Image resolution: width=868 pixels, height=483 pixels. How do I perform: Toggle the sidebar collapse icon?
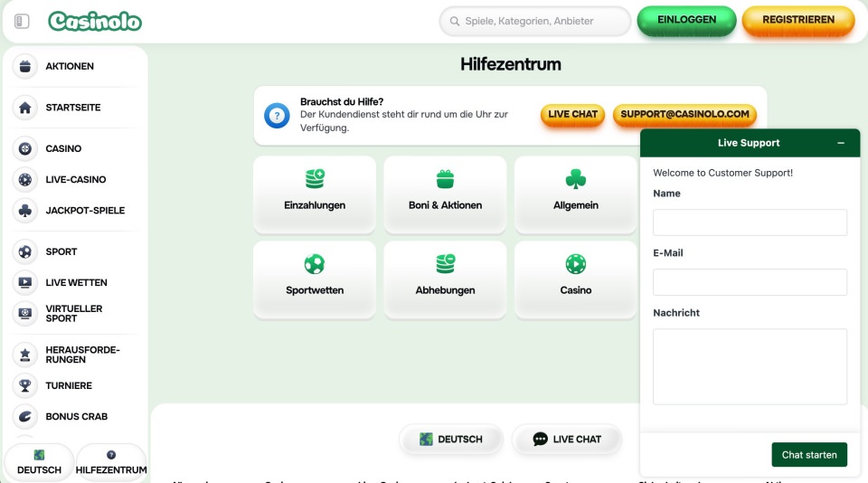(22, 21)
